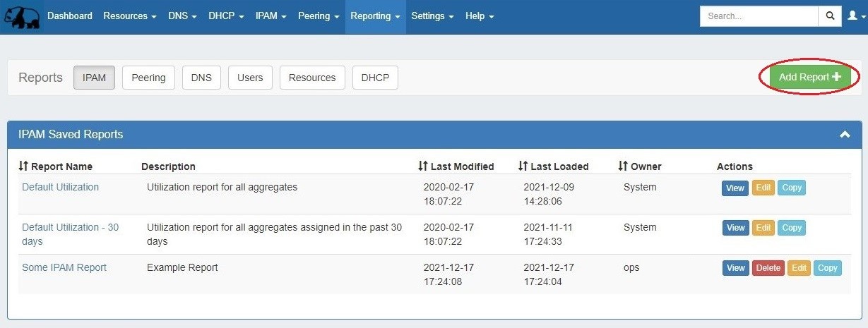Sort by Last Loaded arrows icon
This screenshot has height=328, width=868.
coord(523,166)
